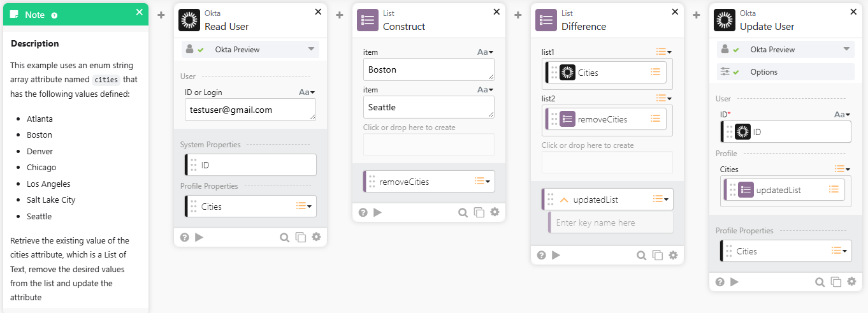
Task: Click the Okta logo on Update User card
Action: pyautogui.click(x=725, y=20)
